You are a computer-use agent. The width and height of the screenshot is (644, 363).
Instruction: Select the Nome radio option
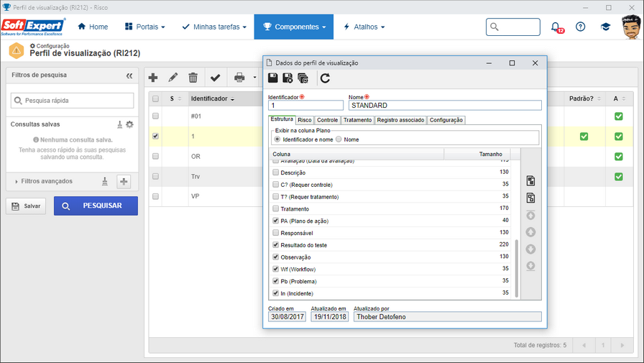pyautogui.click(x=339, y=139)
